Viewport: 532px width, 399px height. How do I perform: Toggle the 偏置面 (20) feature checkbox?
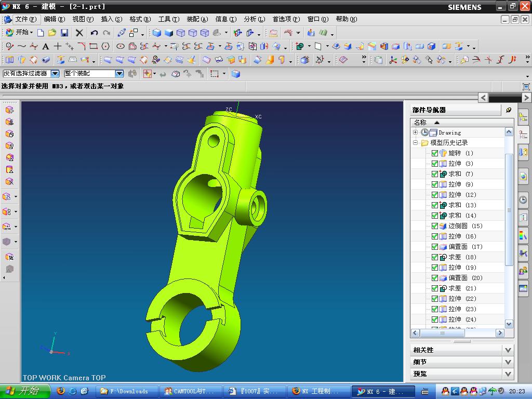tap(435, 278)
